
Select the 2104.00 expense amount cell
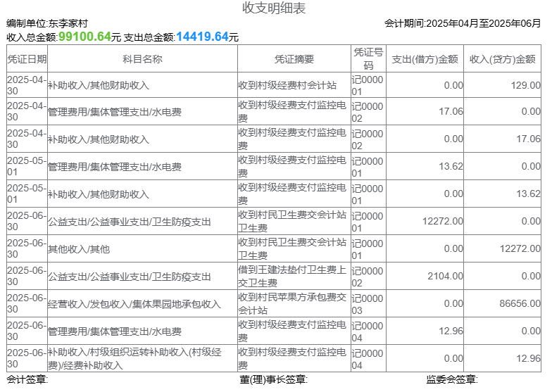click(445, 277)
